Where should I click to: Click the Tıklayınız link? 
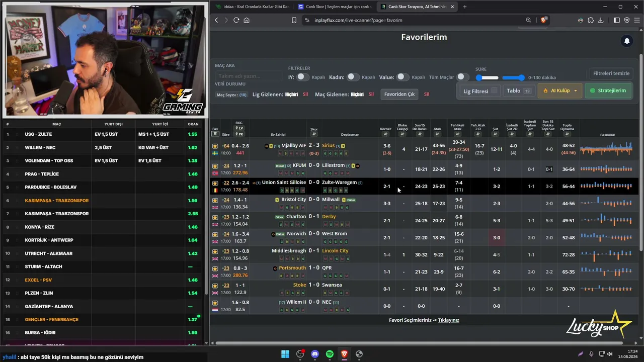448,320
